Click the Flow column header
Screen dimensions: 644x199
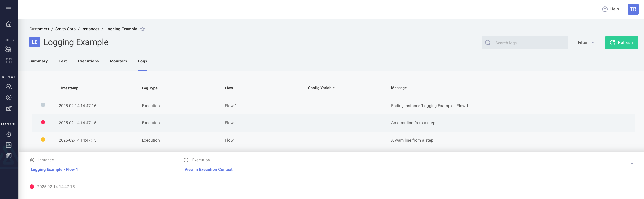[x=229, y=88]
